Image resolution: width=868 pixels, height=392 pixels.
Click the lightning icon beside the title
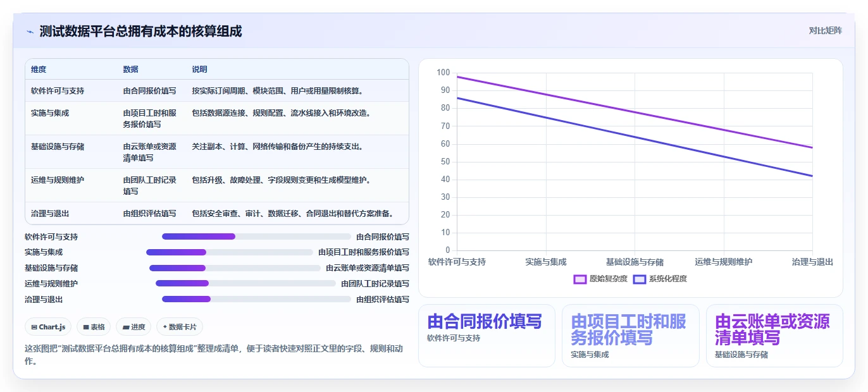click(30, 32)
